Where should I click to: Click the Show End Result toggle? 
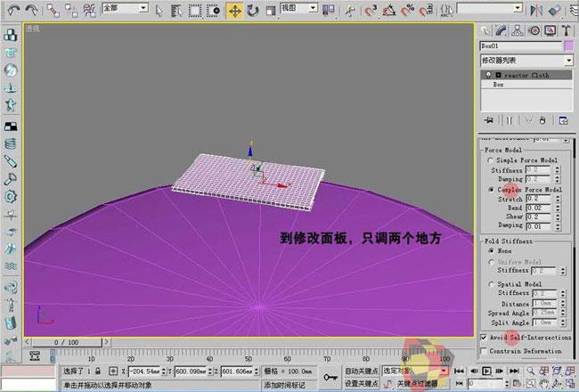510,120
